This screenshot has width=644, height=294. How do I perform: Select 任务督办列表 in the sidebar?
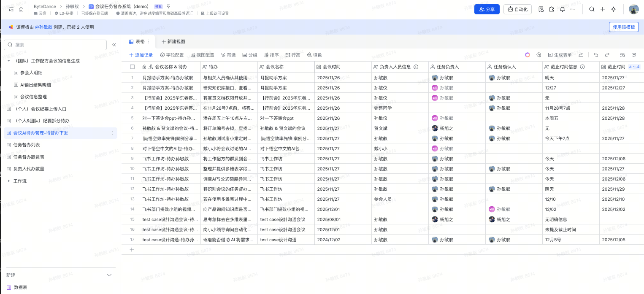[26, 145]
